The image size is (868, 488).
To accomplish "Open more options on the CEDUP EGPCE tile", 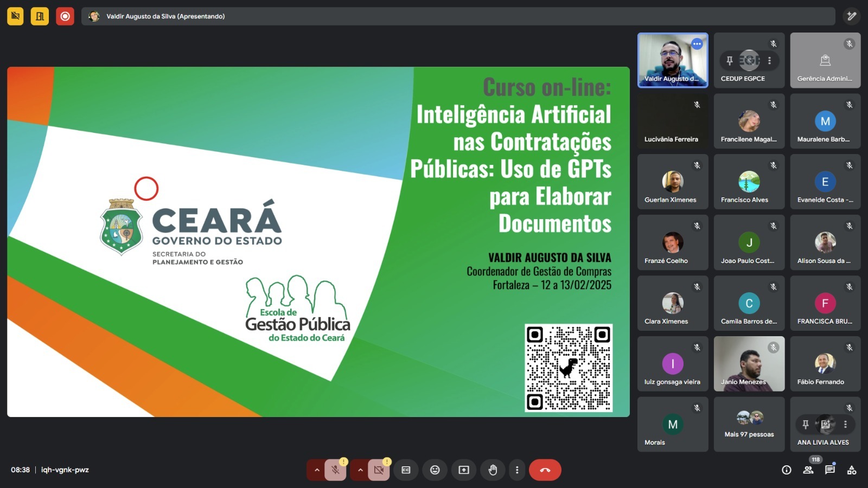I will [x=769, y=61].
